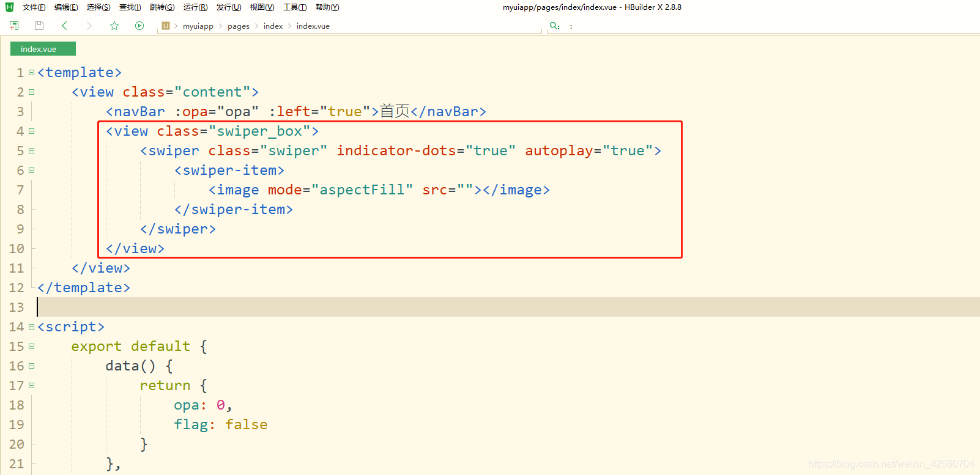Click the run play icon
The height and width of the screenshot is (475, 980).
[x=139, y=26]
